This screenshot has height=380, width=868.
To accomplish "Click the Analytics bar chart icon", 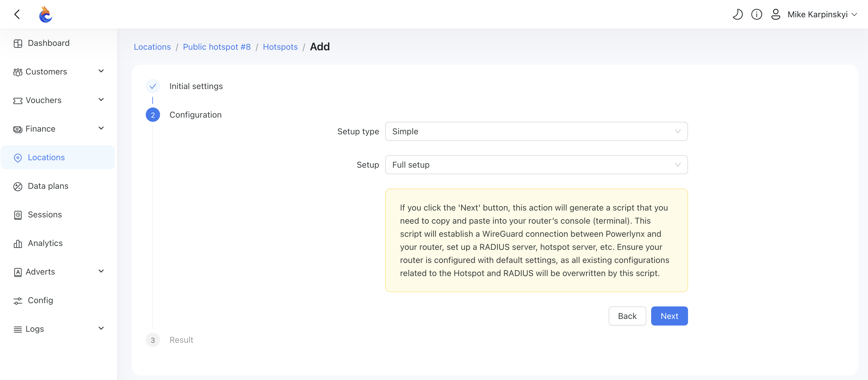I will pos(18,244).
